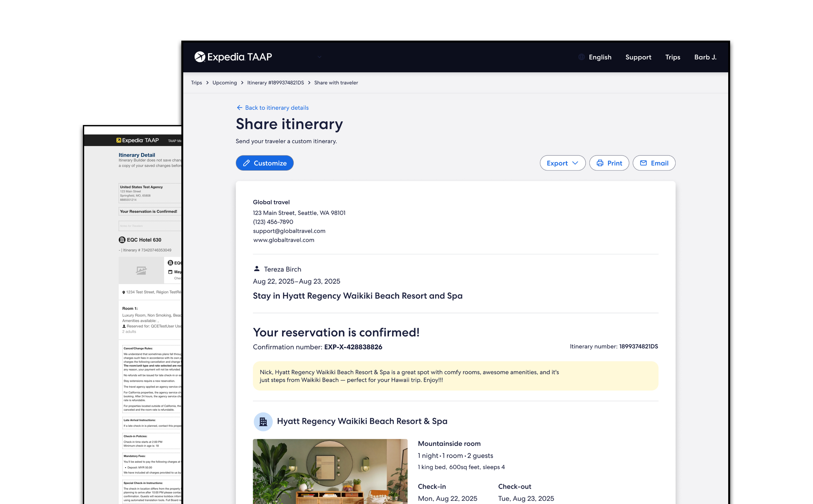Click the envelope icon on Email
Image resolution: width=813 pixels, height=504 pixels.
[x=643, y=163]
